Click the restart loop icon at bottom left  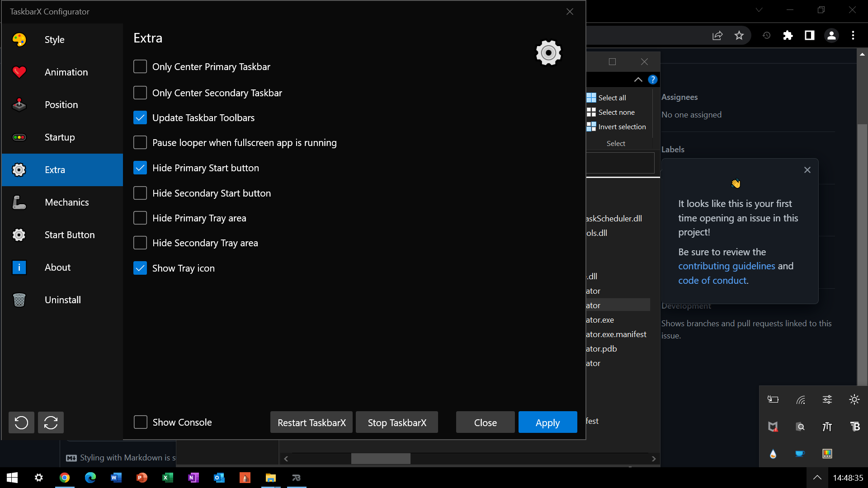(50, 422)
